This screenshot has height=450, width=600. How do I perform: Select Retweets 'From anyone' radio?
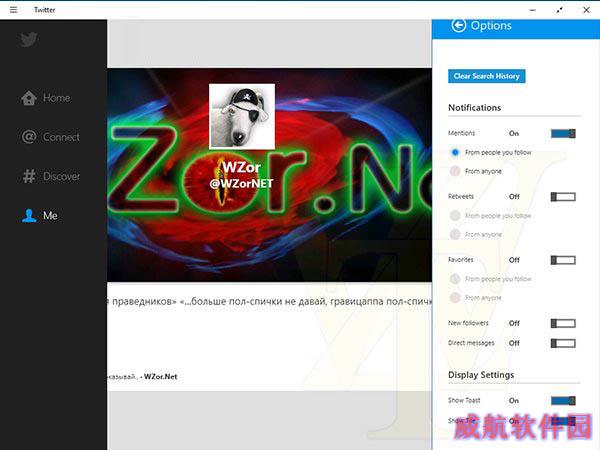(x=455, y=234)
